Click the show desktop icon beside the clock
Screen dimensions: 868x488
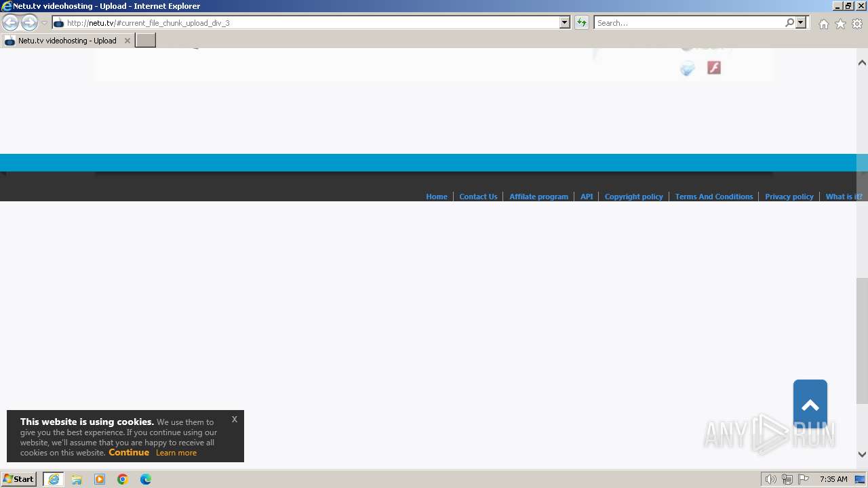pos(860,479)
